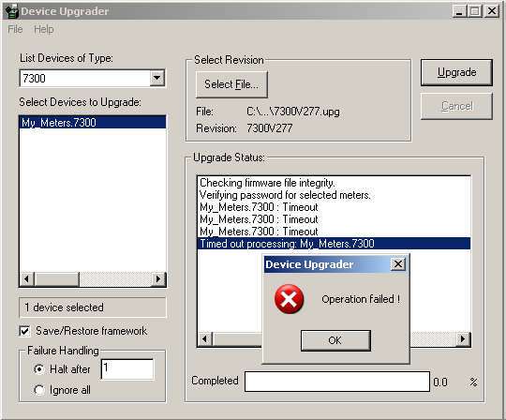Open the Help menu

44,29
